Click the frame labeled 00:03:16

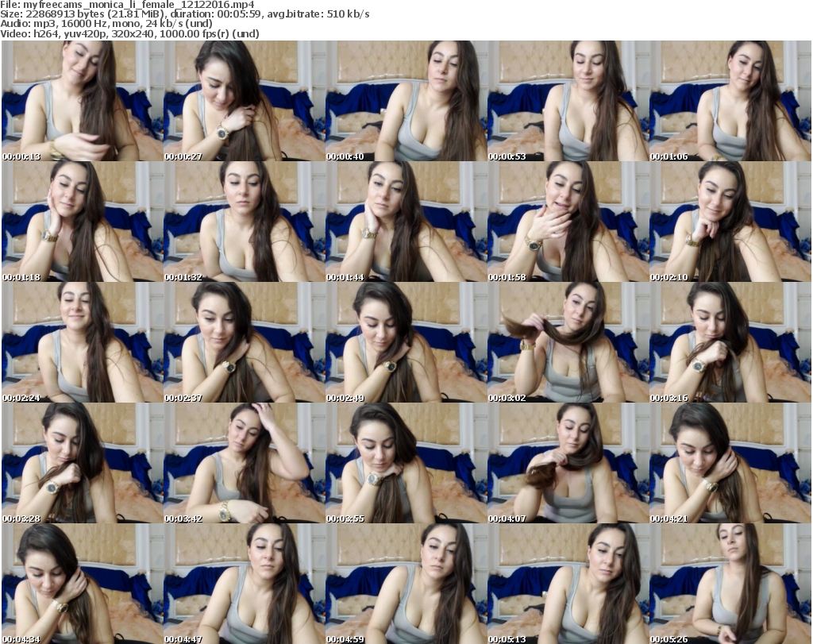click(x=730, y=342)
